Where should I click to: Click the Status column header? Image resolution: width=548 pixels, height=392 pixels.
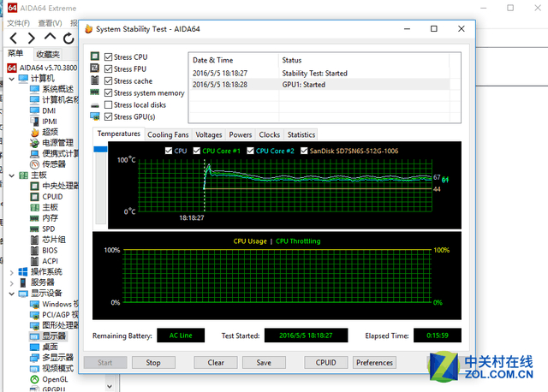364,60
